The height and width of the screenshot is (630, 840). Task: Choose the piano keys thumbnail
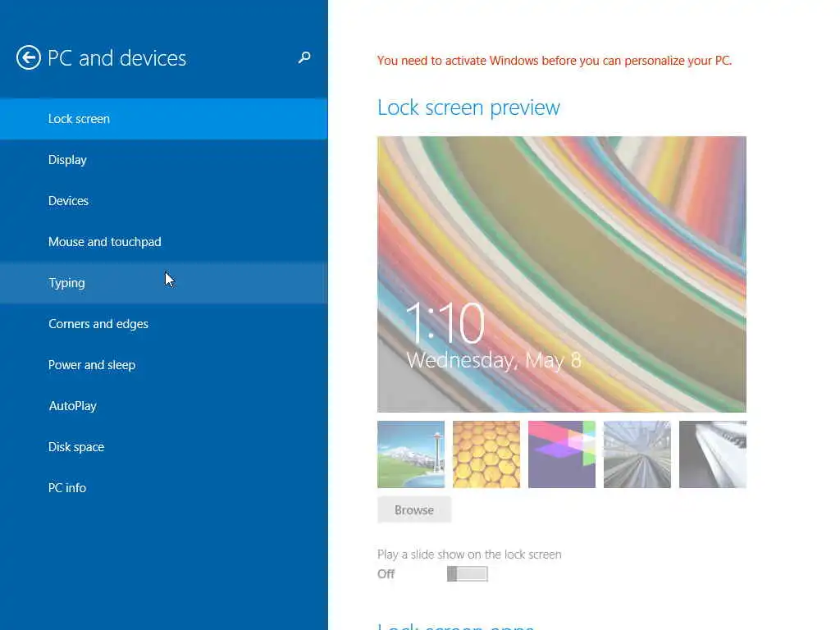click(x=713, y=454)
